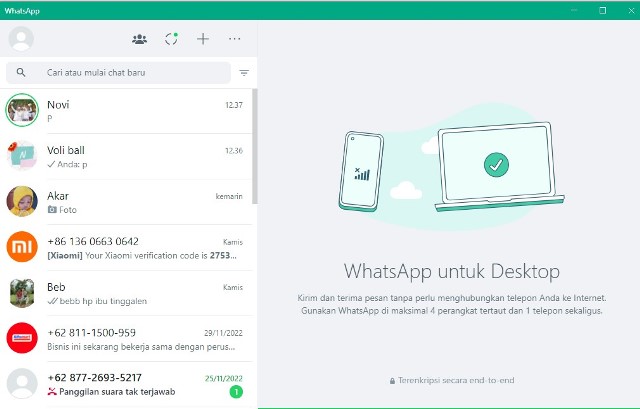Open the chat named Novi
The width and height of the screenshot is (640, 409).
point(126,111)
